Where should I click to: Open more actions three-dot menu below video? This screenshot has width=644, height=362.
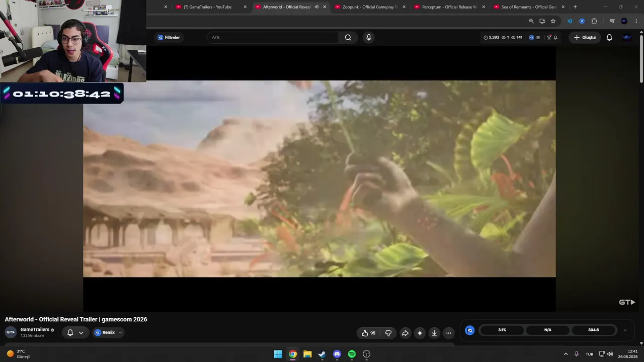coord(449,333)
